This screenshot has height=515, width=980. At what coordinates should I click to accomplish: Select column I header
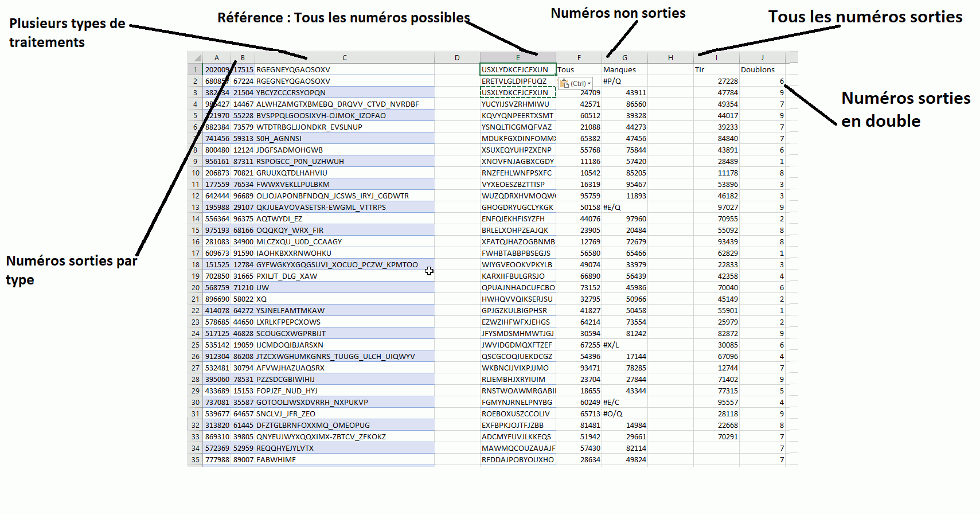[717, 57]
